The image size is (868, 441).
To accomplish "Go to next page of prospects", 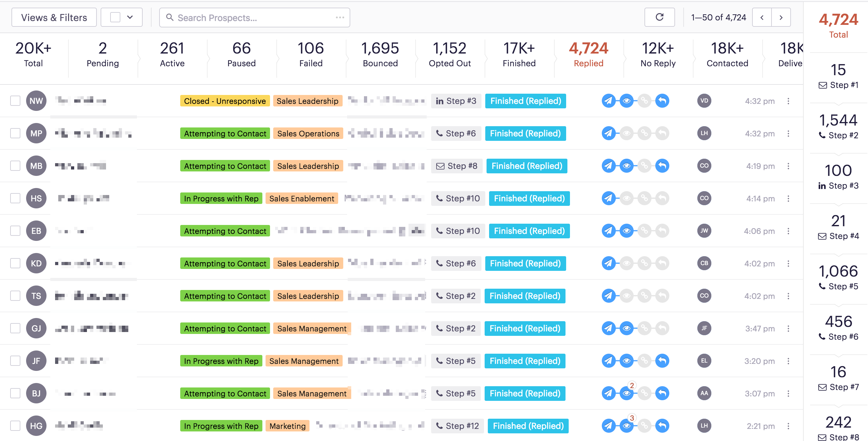I will pos(781,17).
